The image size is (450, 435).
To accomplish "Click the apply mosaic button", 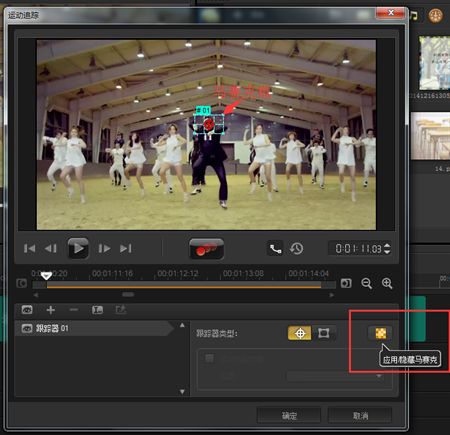I will tap(381, 333).
